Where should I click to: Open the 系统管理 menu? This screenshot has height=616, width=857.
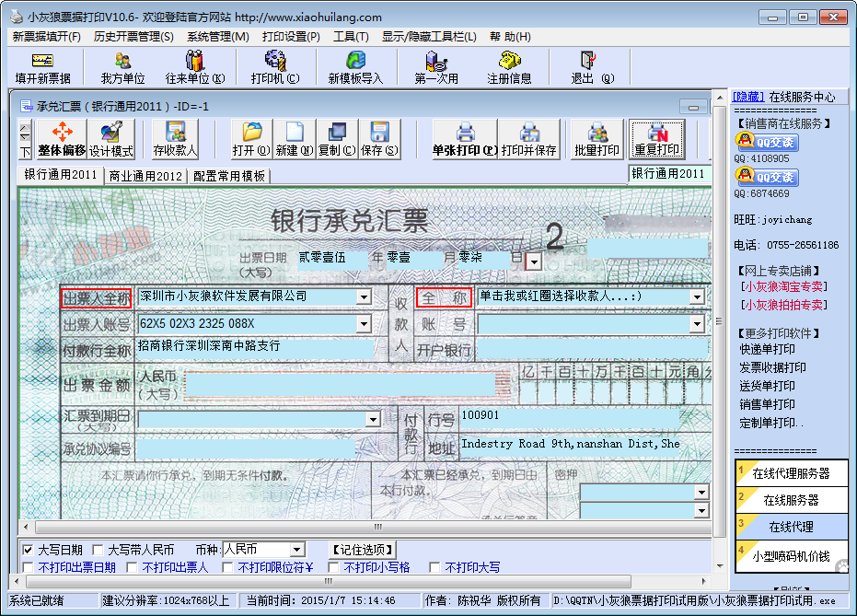[217, 37]
